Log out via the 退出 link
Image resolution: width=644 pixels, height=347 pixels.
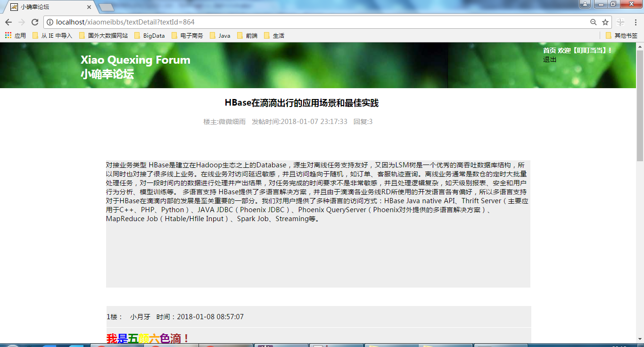tap(550, 59)
